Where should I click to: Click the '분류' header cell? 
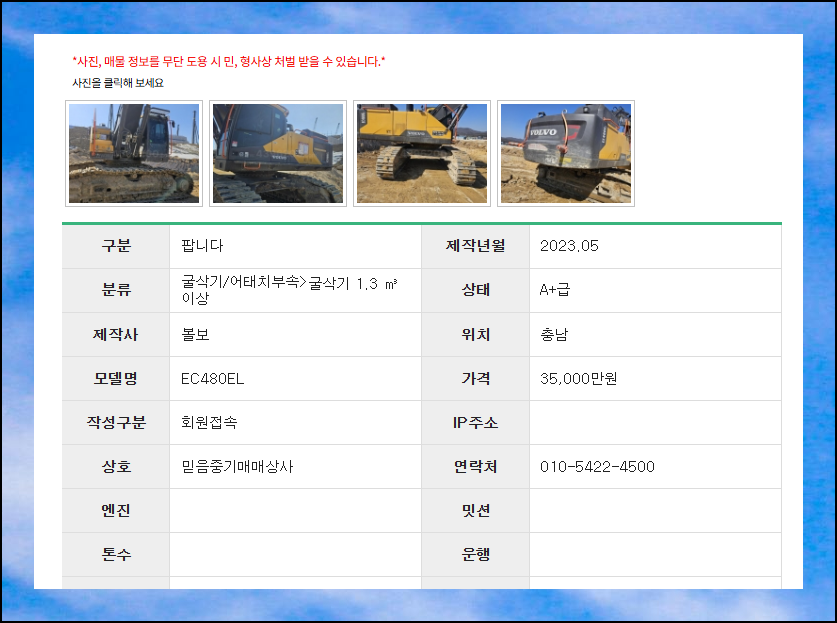pyautogui.click(x=116, y=290)
